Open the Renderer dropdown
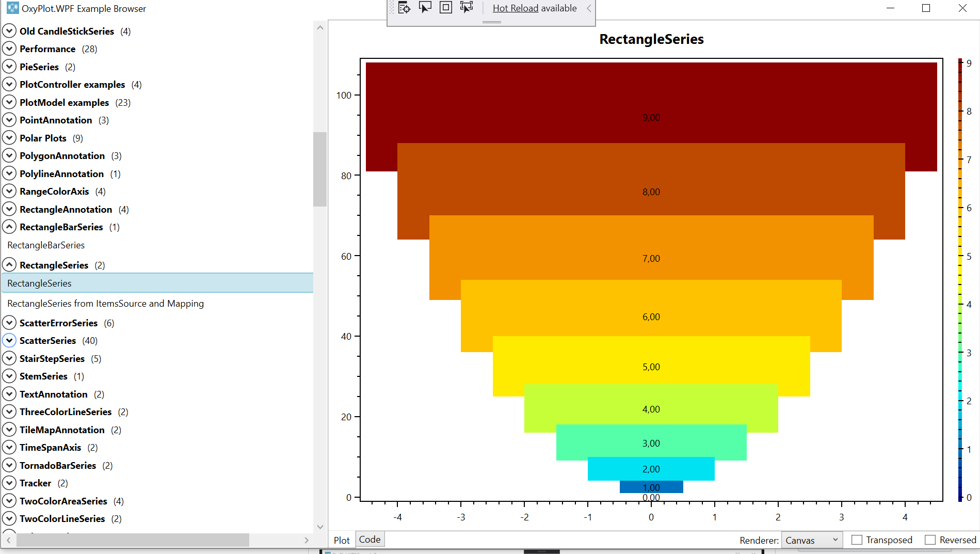 pyautogui.click(x=812, y=540)
